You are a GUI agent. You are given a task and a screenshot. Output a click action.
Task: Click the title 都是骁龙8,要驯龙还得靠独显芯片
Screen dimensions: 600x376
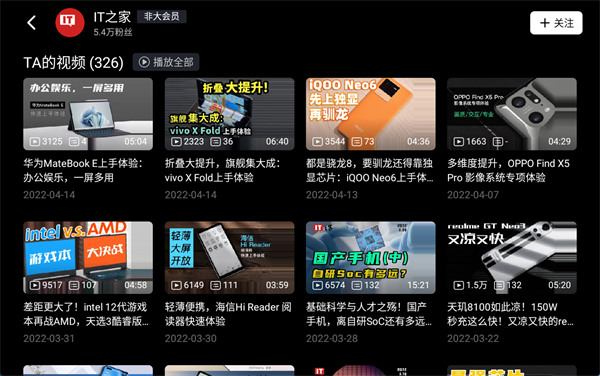click(370, 171)
